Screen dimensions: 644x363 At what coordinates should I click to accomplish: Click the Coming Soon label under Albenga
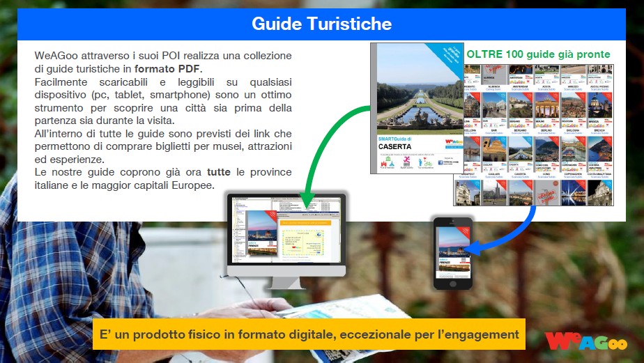(x=493, y=89)
